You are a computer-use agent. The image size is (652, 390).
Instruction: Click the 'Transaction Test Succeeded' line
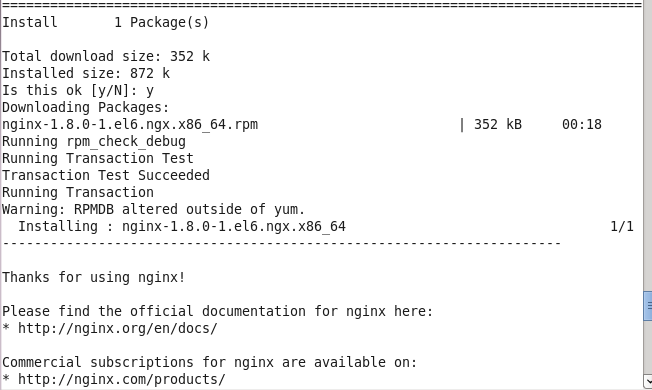click(x=106, y=175)
